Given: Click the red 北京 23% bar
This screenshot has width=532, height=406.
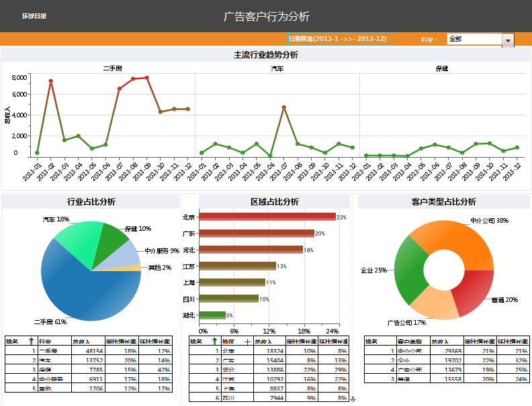Looking at the screenshot, I should [267, 217].
